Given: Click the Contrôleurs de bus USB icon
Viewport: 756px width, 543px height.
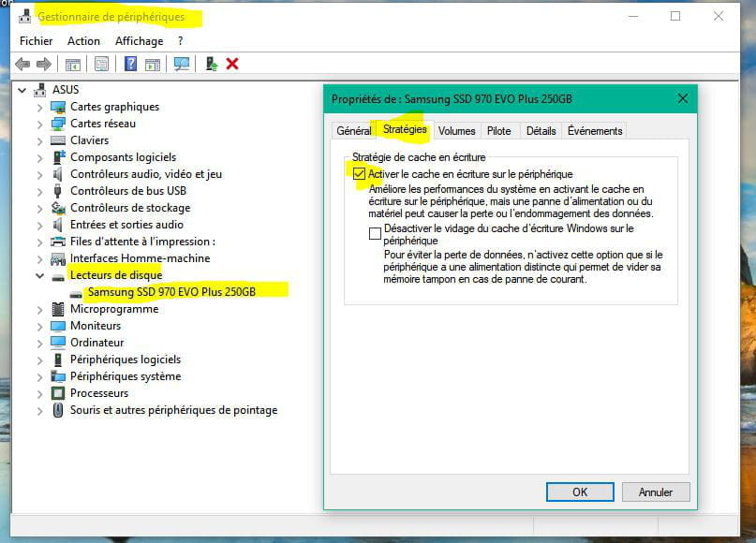Looking at the screenshot, I should click(57, 191).
